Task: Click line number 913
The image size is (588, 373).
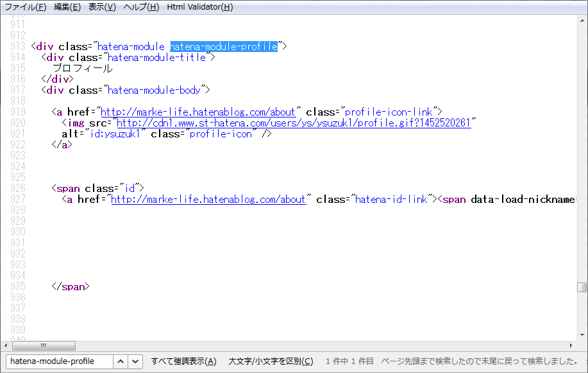Action: (x=17, y=47)
